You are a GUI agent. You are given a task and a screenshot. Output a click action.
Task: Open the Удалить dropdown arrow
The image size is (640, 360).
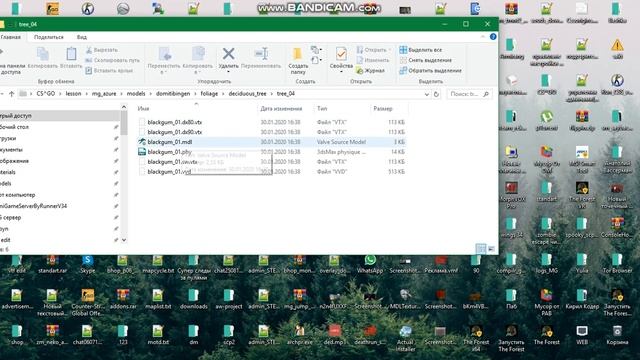(x=228, y=72)
